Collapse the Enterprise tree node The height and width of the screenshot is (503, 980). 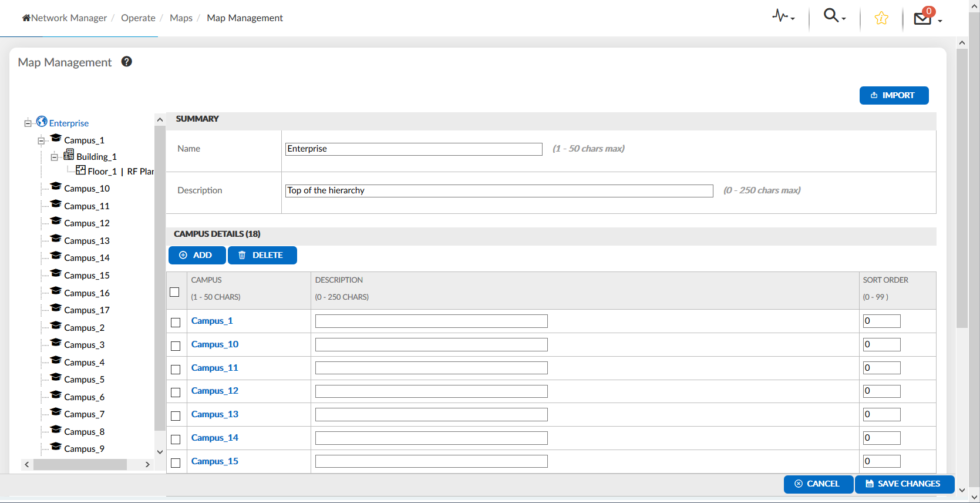click(28, 123)
